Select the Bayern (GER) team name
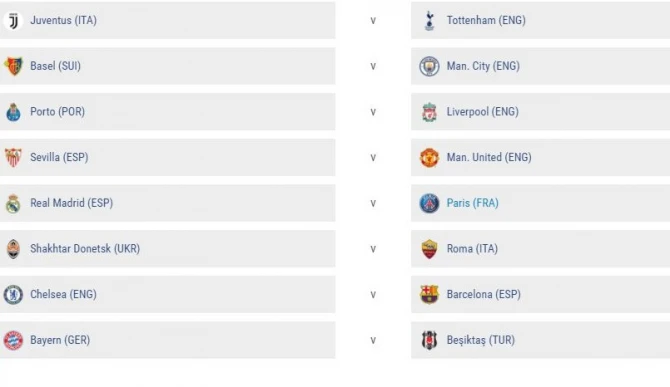 click(60, 340)
